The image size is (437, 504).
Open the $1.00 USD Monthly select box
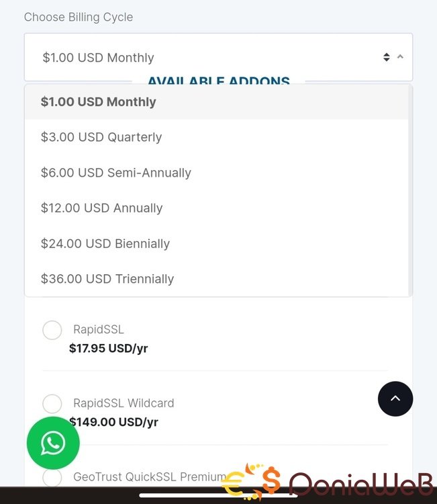[x=201, y=58]
